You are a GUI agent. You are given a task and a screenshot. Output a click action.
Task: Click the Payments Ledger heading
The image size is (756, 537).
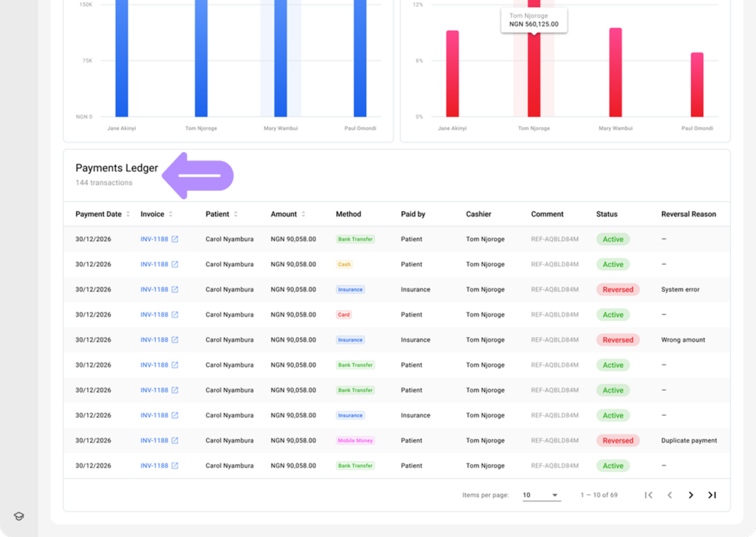pos(117,168)
